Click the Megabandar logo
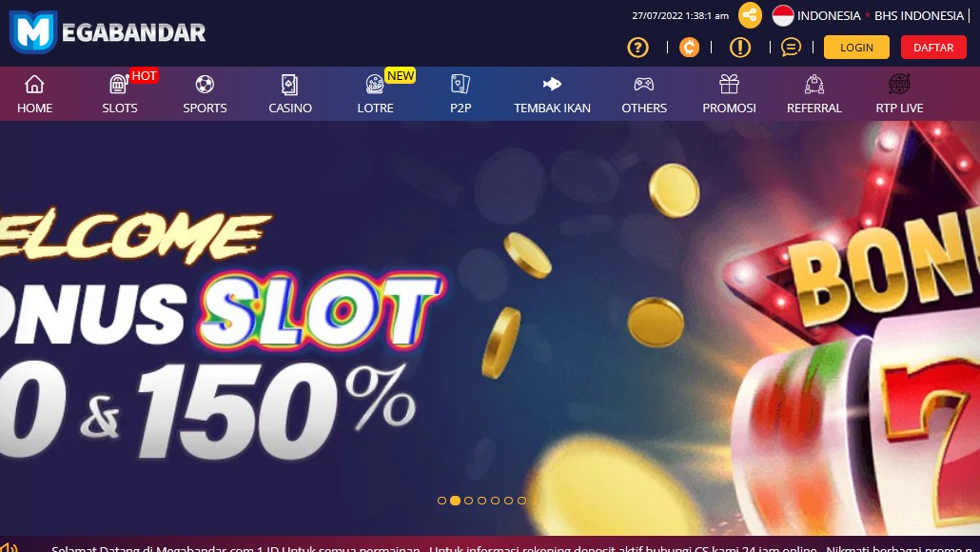This screenshot has height=552, width=980. point(108,31)
